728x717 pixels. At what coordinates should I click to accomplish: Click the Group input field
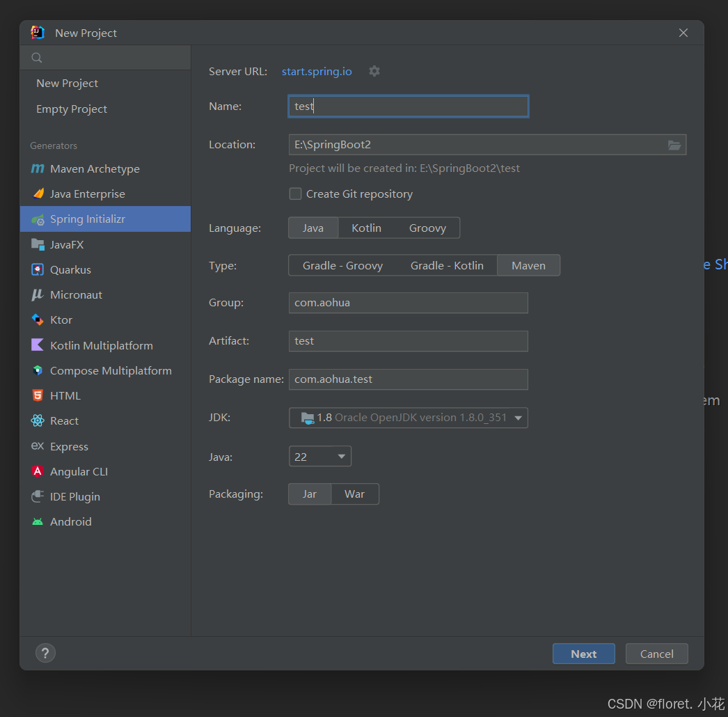[x=408, y=303]
